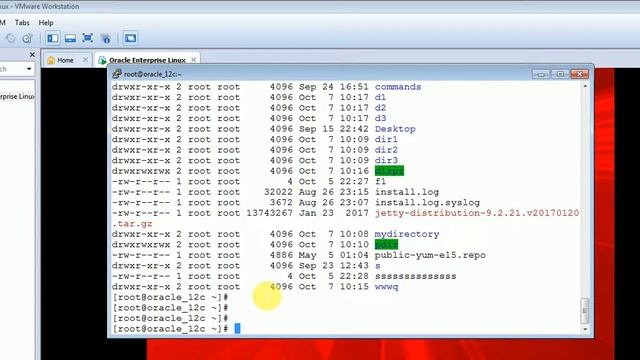The image size is (640, 360).
Task: Close the root@oracle_12c terminal window
Action: click(x=580, y=74)
